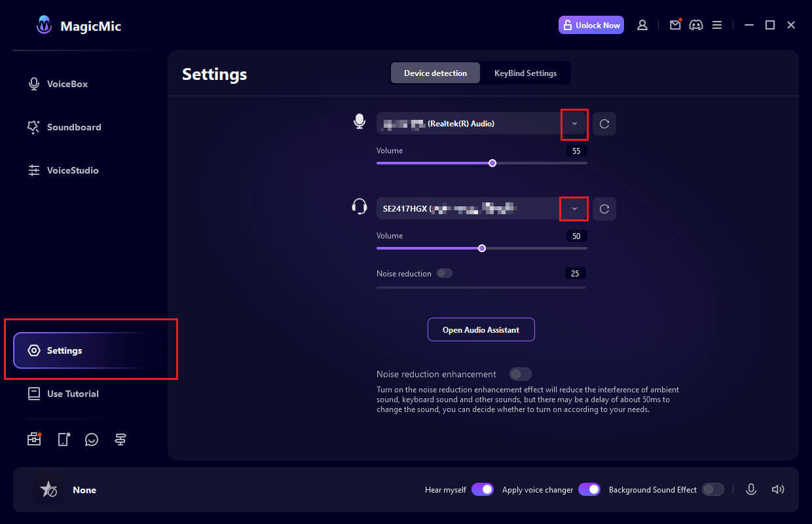This screenshot has width=812, height=524.
Task: Open the hamburger menu in title bar
Action: tap(717, 25)
